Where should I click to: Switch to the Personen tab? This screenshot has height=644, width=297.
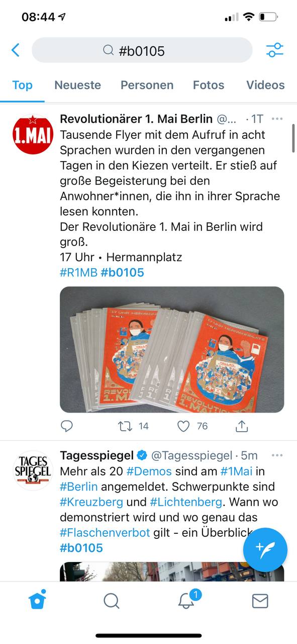pyautogui.click(x=147, y=85)
